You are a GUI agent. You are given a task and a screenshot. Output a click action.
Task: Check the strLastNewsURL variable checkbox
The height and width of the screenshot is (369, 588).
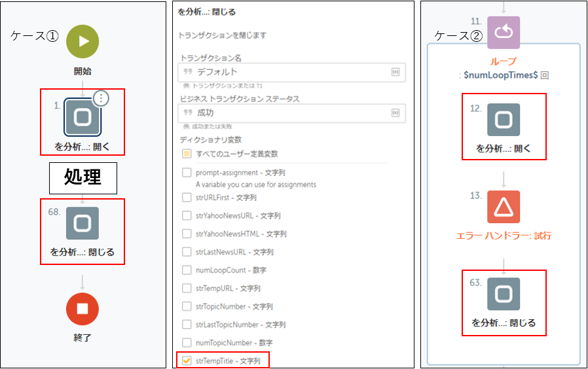point(187,252)
